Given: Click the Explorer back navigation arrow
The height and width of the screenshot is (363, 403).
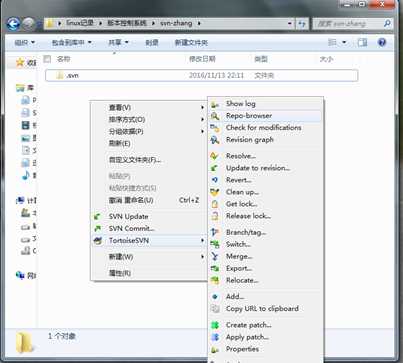Looking at the screenshot, I should click(13, 24).
